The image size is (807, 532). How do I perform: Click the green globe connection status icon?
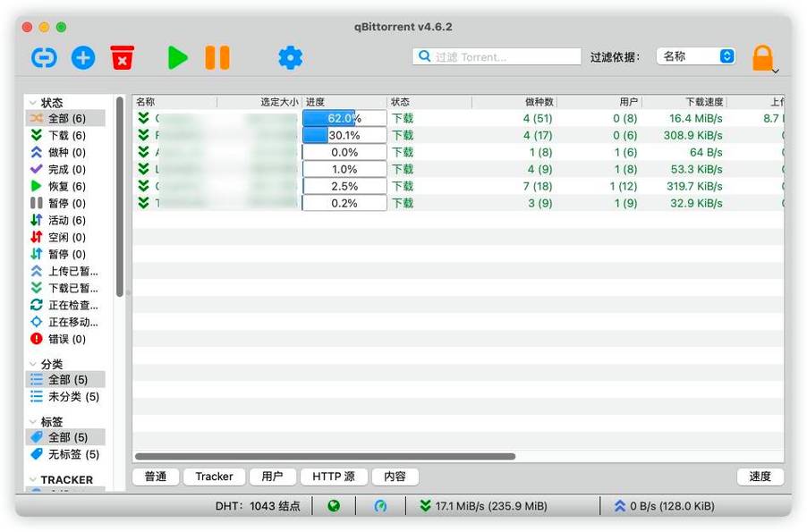[x=334, y=506]
